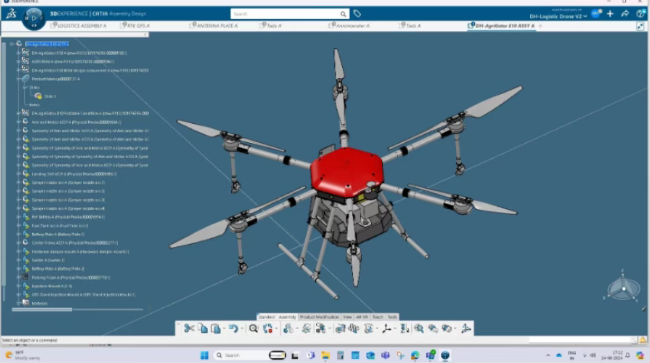The width and height of the screenshot is (650, 363).
Task: Click the search magnifier in top search box
Action: (343, 14)
